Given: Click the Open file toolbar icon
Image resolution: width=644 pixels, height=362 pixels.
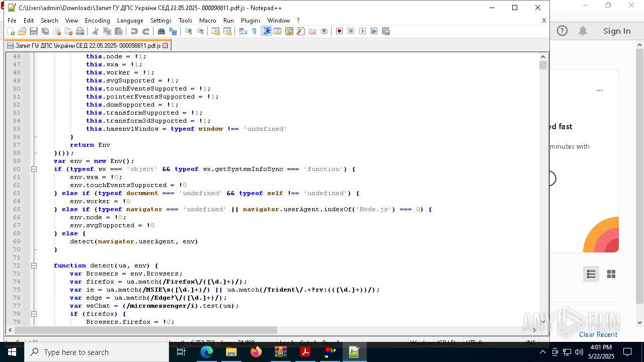Looking at the screenshot, I should tap(22, 31).
